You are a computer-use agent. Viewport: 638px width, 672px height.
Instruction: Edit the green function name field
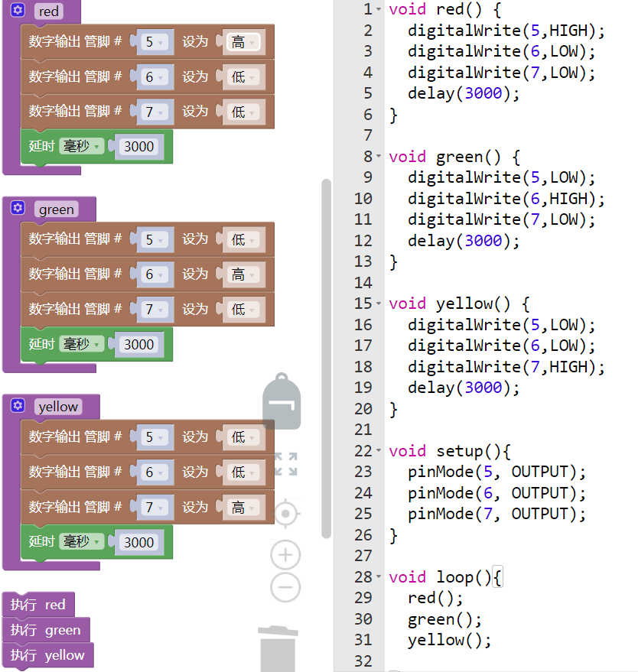pos(56,209)
